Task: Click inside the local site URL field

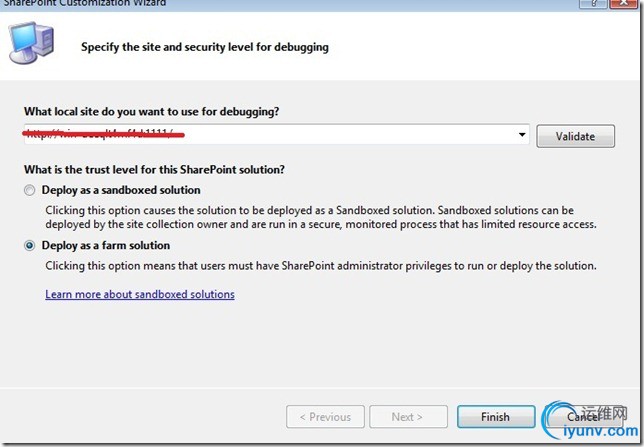Action: coord(270,135)
